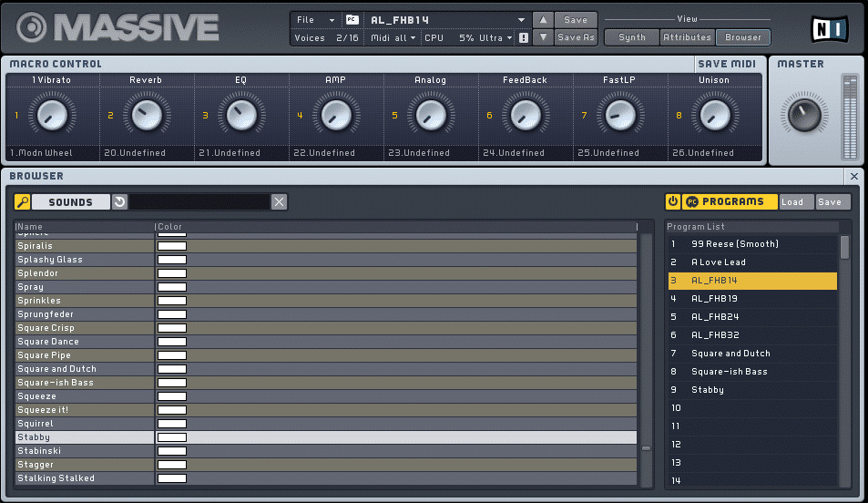This screenshot has height=503, width=868.
Task: Switch to Synth view
Action: coord(631,37)
